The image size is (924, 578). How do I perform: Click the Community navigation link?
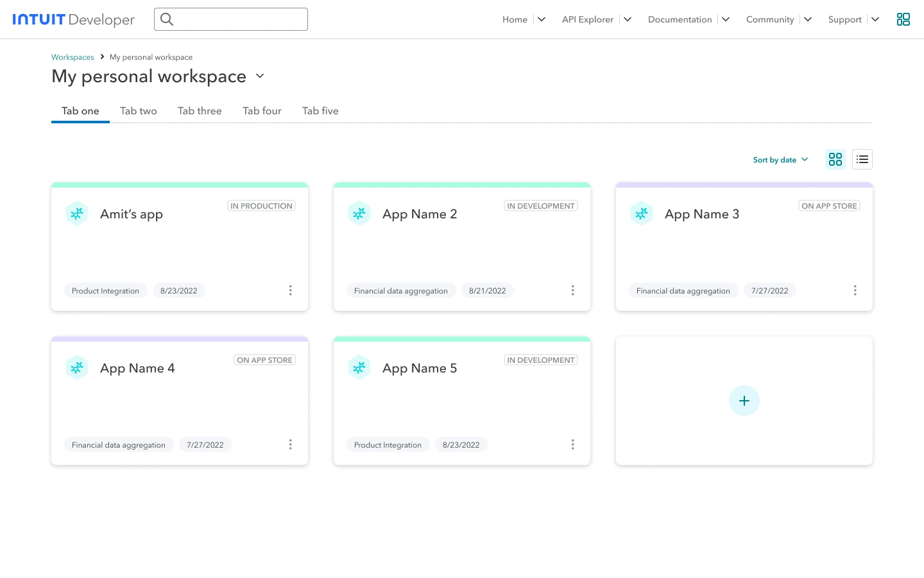coord(770,19)
